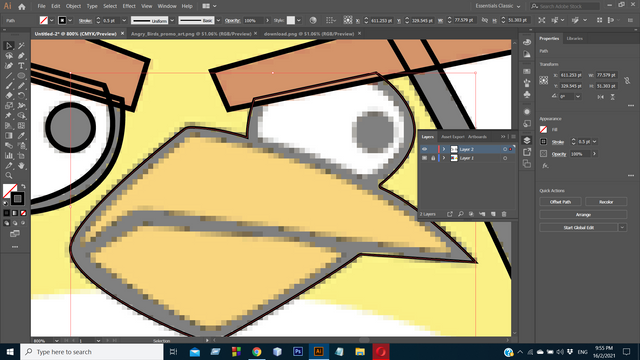The width and height of the screenshot is (640, 360).
Task: Click the target circle for Layer 2
Action: point(505,149)
